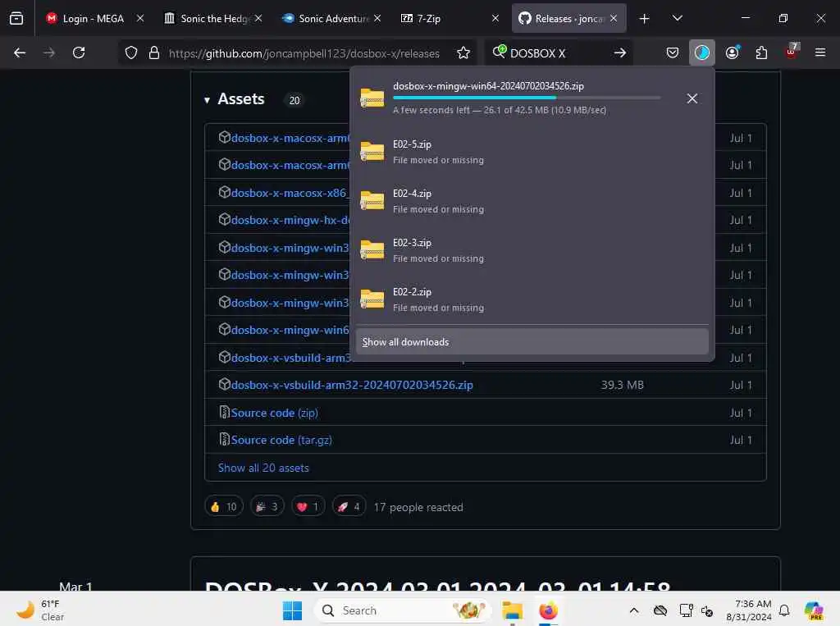Click the thumbs up reaction button
This screenshot has width=840, height=626.
pyautogui.click(x=224, y=506)
